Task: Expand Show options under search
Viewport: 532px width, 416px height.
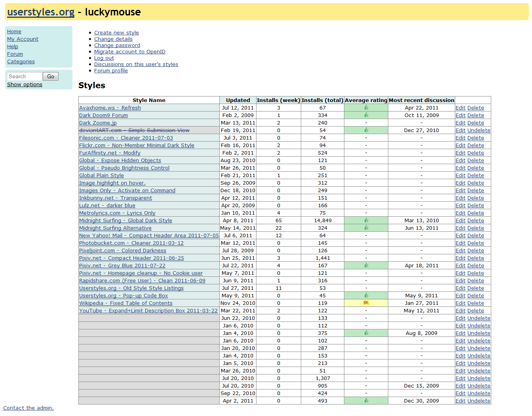Action: click(25, 85)
